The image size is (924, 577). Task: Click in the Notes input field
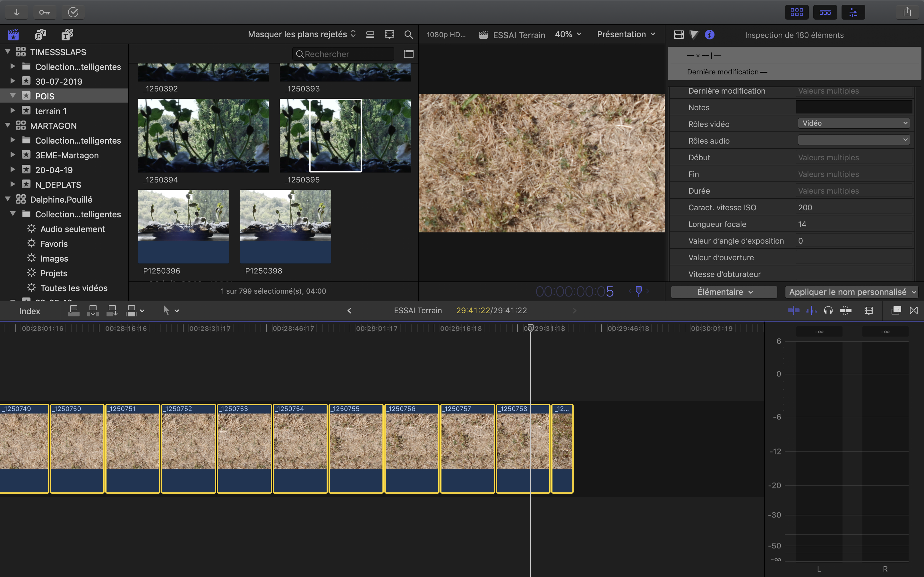click(854, 107)
